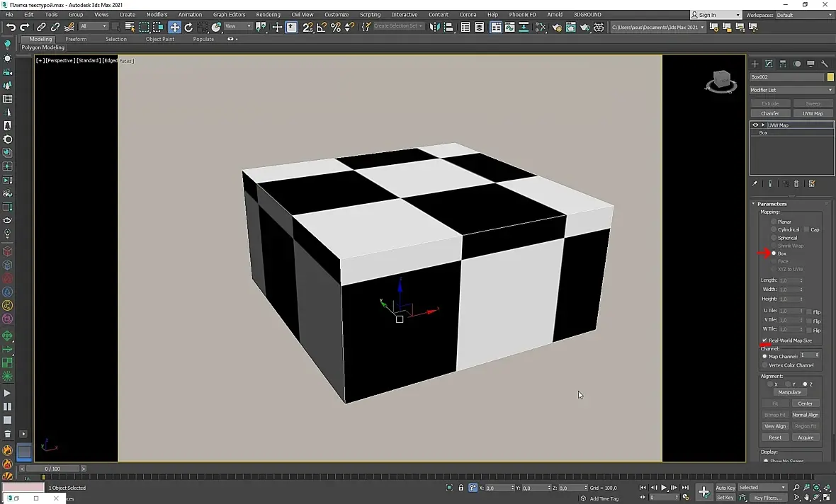Click the Remove modifier trash icon
Screen dimensions: 836x504
pos(796,184)
